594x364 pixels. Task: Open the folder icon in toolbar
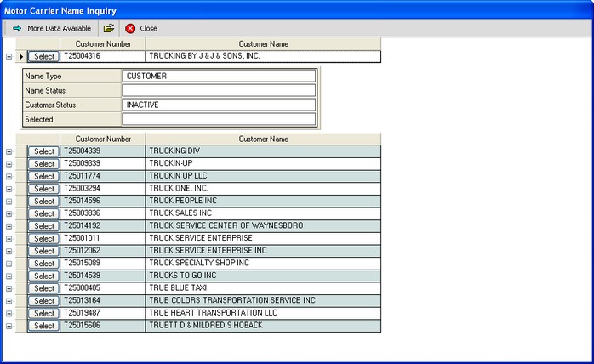tap(109, 28)
